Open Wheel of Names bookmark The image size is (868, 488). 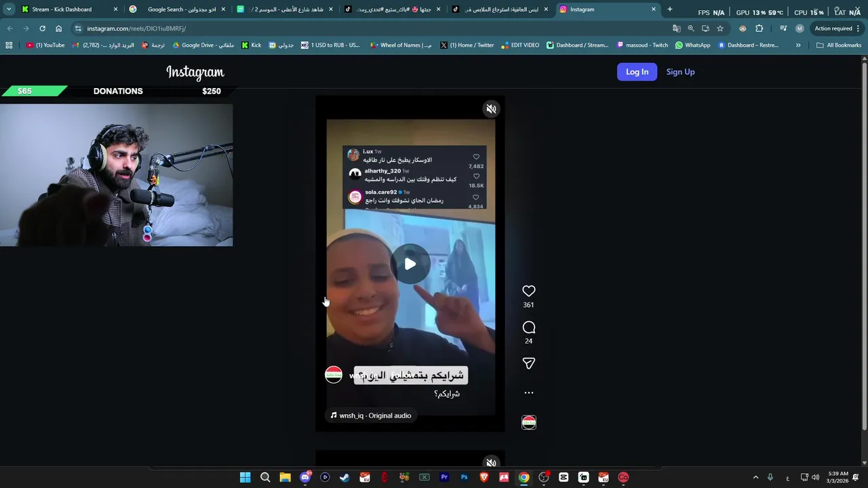click(x=401, y=45)
